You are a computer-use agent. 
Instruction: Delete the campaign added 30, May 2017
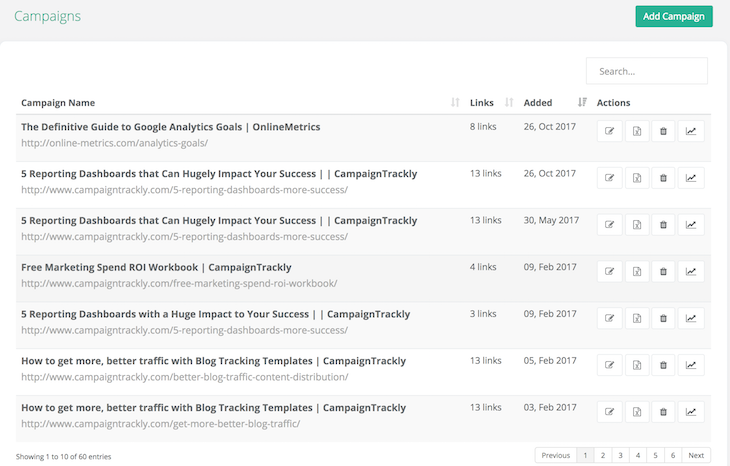[x=663, y=225]
